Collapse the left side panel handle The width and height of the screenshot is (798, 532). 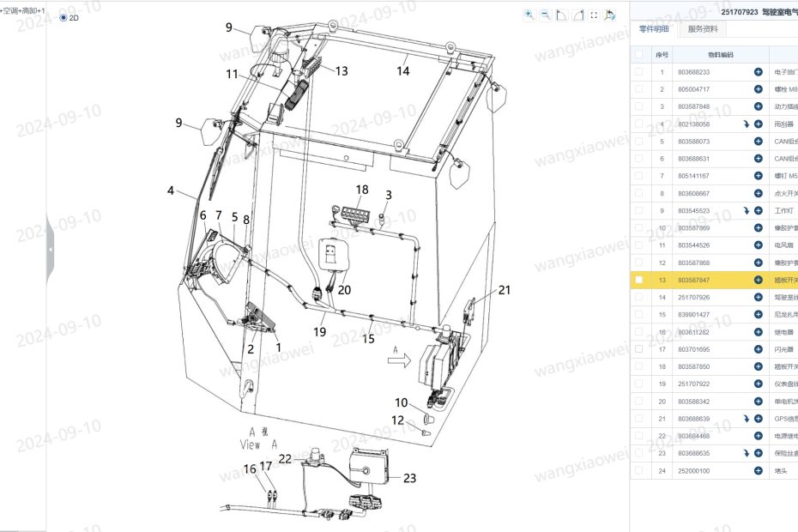click(x=50, y=249)
